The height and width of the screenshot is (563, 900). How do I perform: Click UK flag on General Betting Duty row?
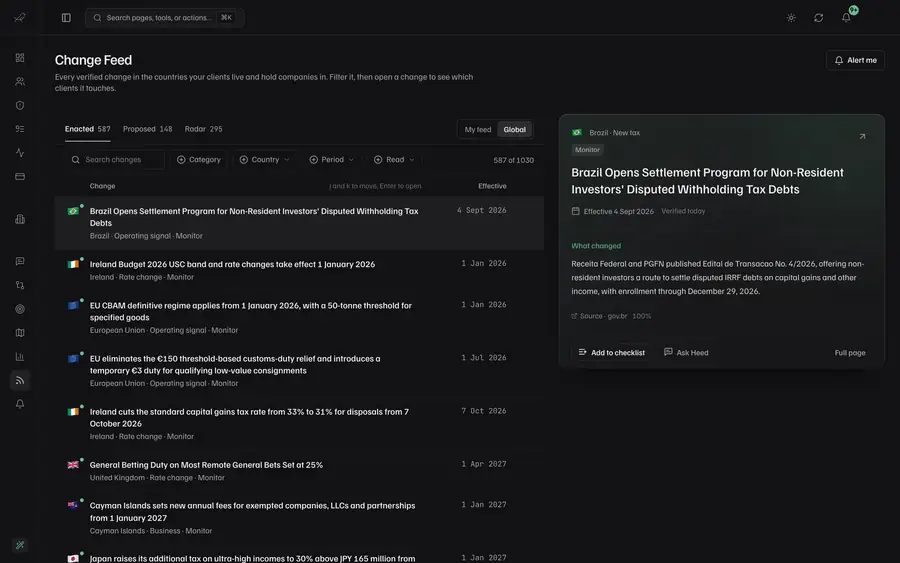point(73,465)
